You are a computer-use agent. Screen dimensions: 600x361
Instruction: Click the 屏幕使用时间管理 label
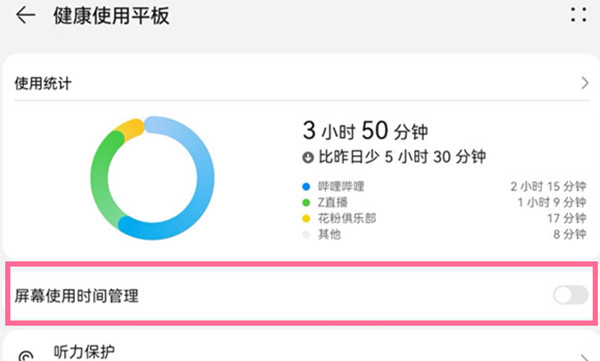coord(77,296)
